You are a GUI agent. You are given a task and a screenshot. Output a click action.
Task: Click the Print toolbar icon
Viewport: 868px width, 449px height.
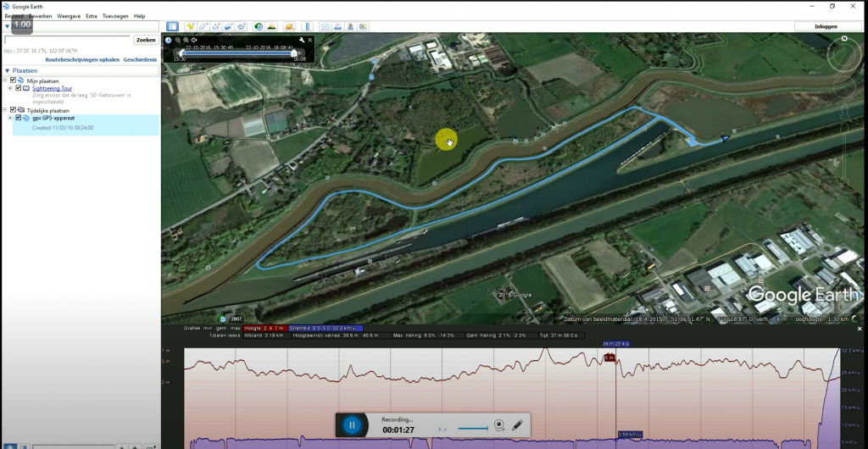337,26
